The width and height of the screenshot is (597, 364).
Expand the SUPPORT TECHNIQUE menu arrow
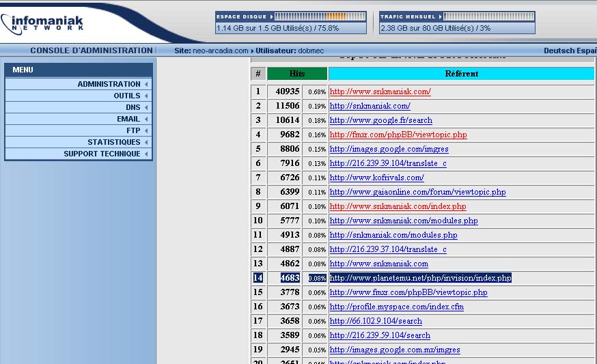click(146, 154)
